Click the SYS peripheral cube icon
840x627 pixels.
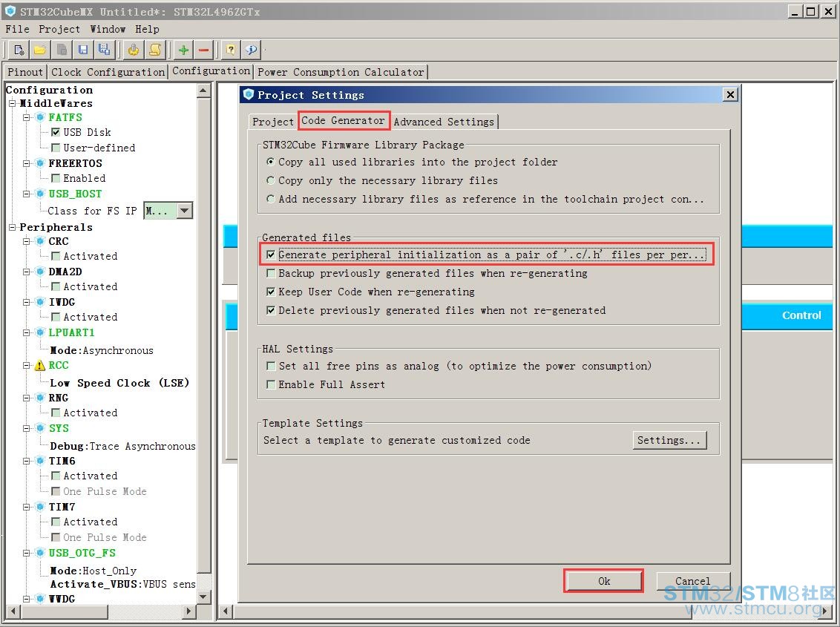point(40,429)
